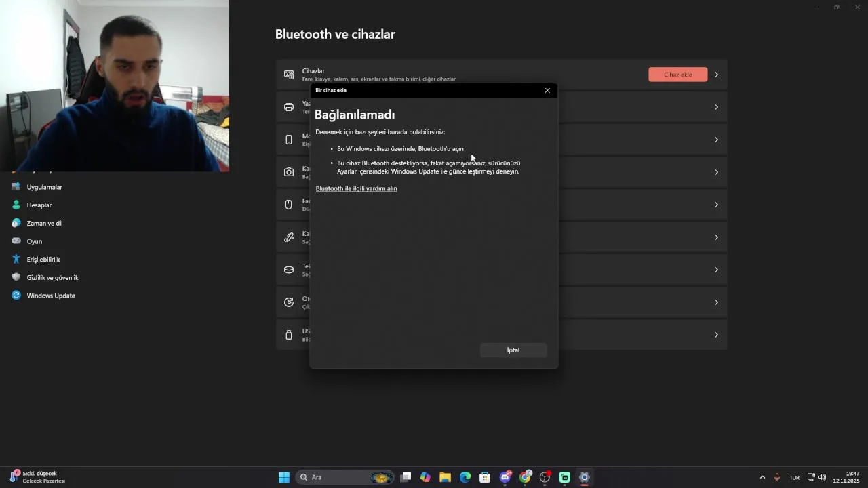Show hidden system tray icons
Image resolution: width=868 pixels, height=488 pixels.
click(762, 477)
